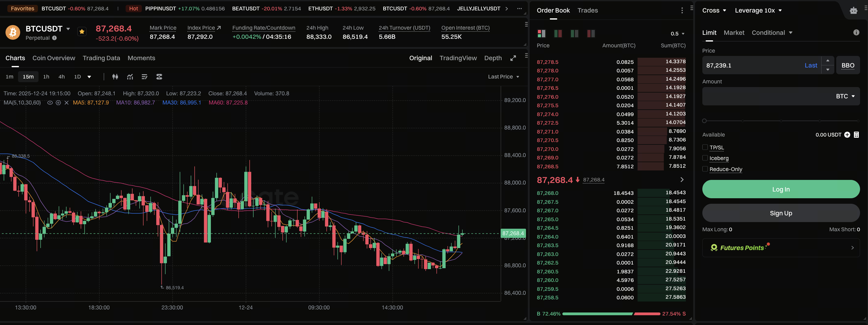The height and width of the screenshot is (325, 868).
Task: Open the Moments tab
Action: pos(142,58)
